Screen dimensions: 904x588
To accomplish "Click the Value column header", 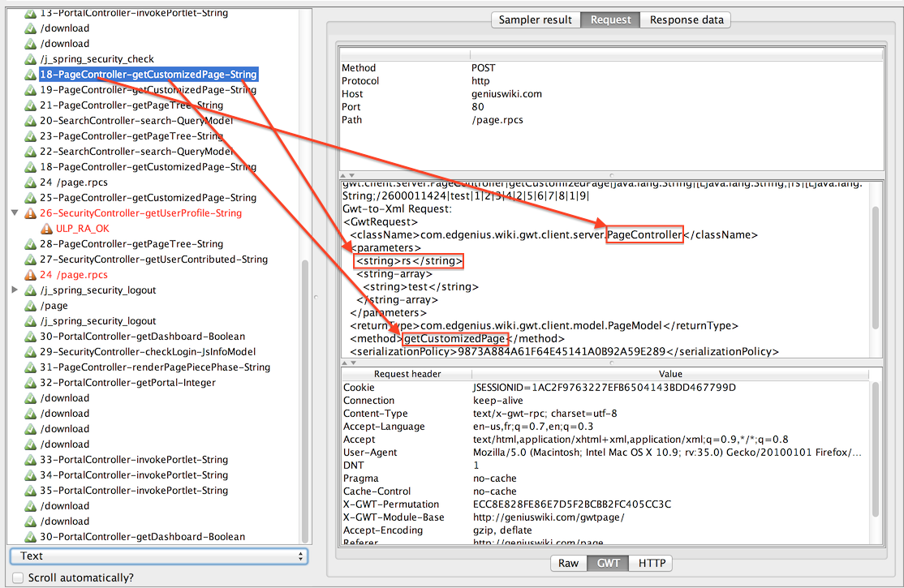I will pyautogui.click(x=670, y=374).
